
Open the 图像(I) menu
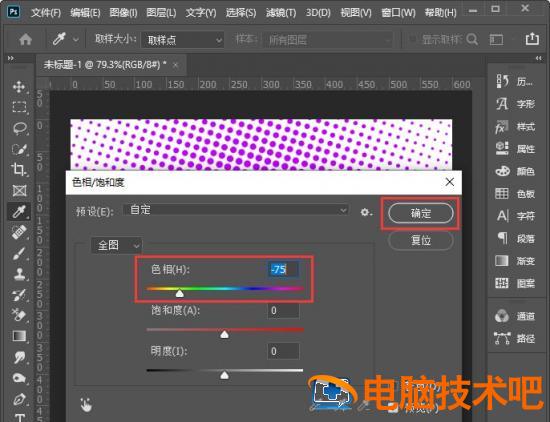123,13
